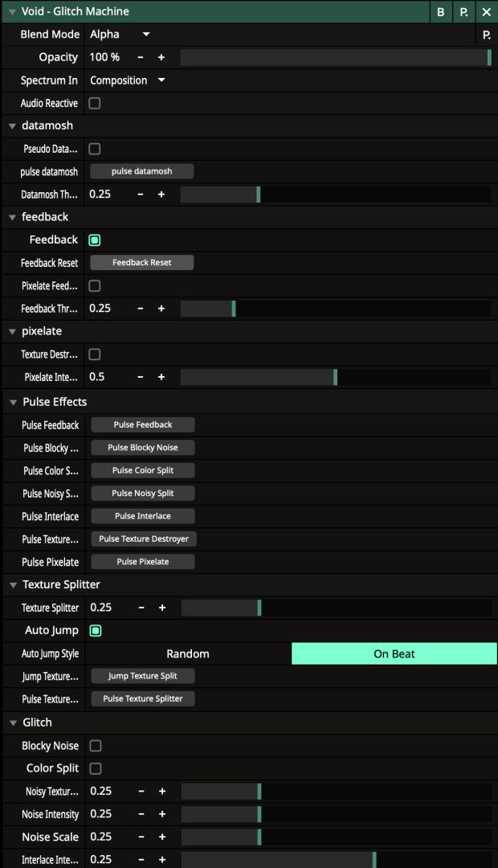Screen dimensions: 498x868
Task: Enable the Blocky Noise checkbox
Action: point(96,746)
